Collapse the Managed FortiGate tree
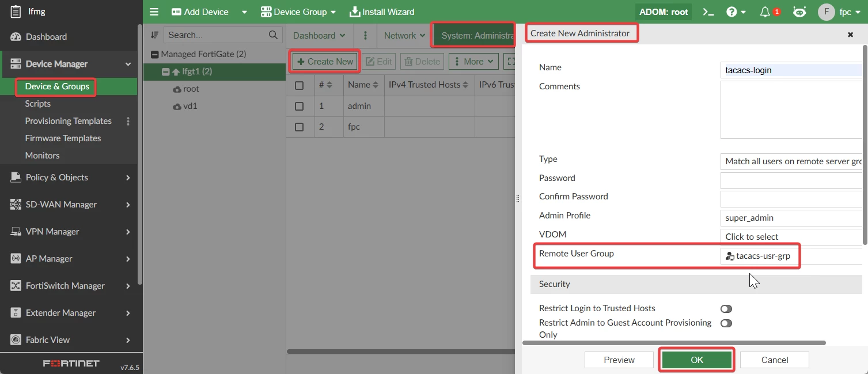Viewport: 868px width, 374px height. (x=154, y=54)
